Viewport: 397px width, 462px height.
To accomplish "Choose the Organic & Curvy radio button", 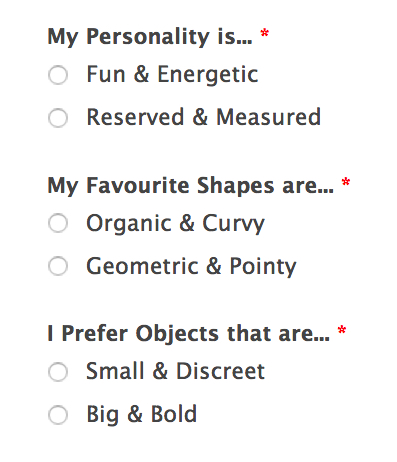I will click(x=58, y=223).
